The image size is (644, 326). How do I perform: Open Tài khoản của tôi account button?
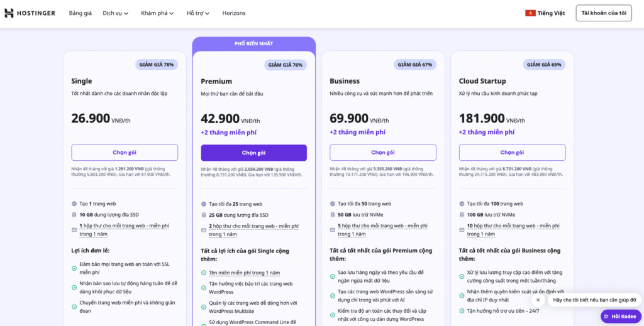pos(603,13)
